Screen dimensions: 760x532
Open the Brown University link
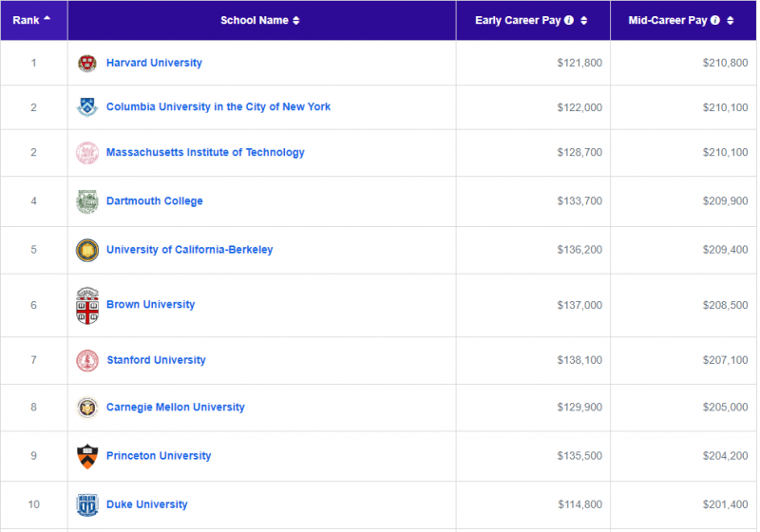tap(151, 305)
